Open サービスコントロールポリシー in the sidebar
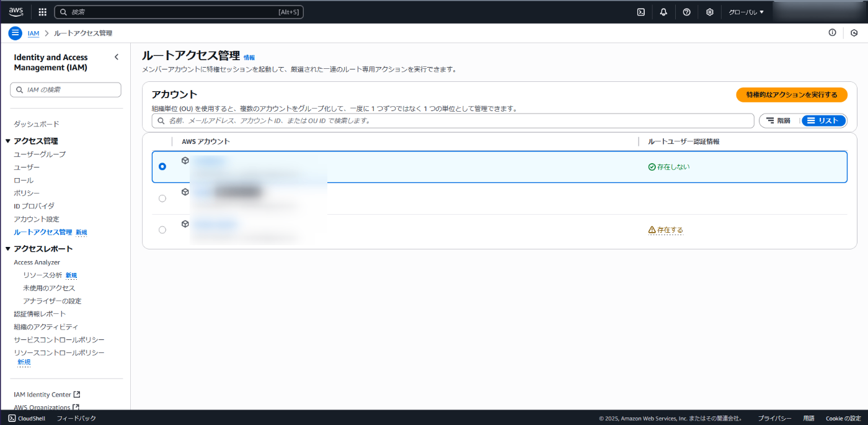 click(x=59, y=340)
